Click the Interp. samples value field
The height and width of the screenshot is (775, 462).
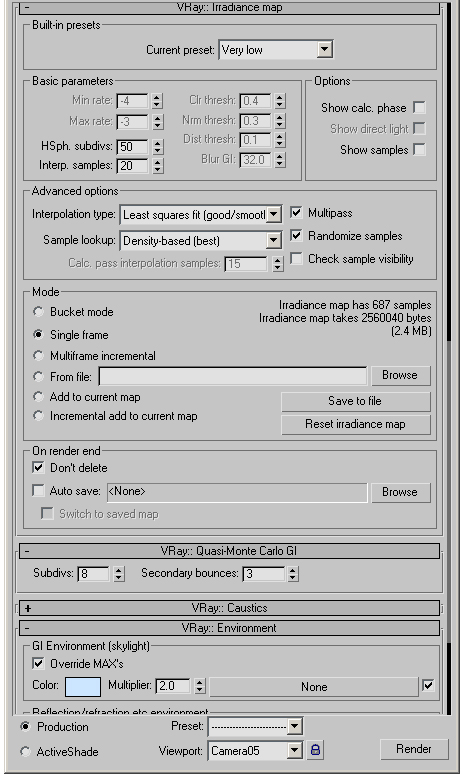[132, 166]
